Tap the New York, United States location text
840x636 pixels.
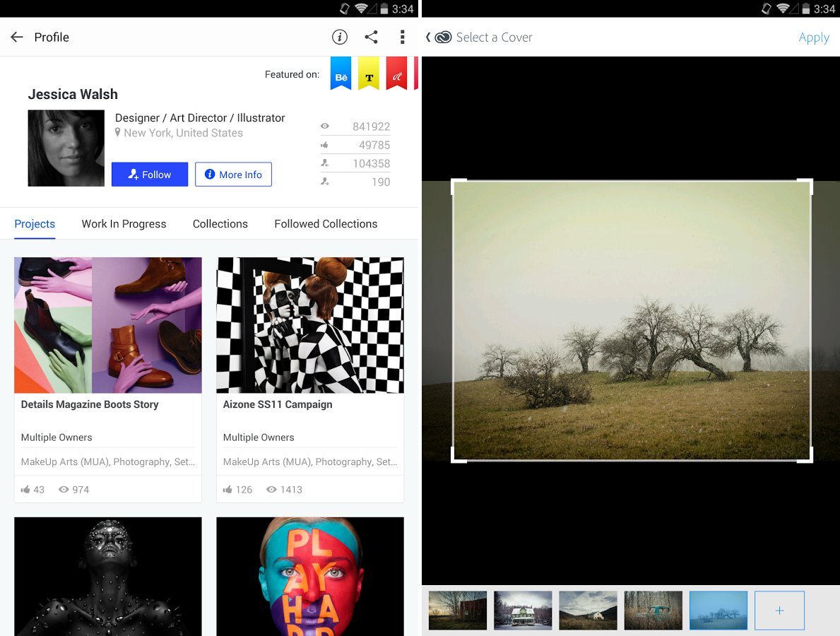point(183,133)
